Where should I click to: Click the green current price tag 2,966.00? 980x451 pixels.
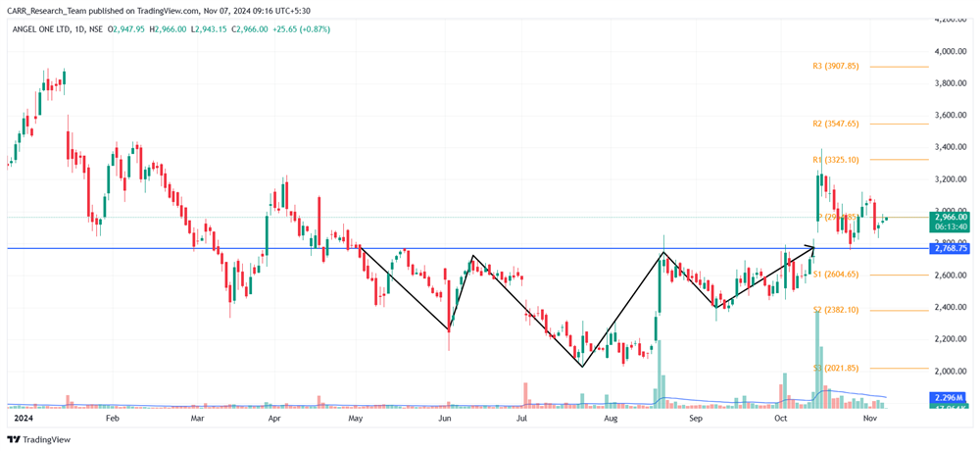[x=950, y=218]
